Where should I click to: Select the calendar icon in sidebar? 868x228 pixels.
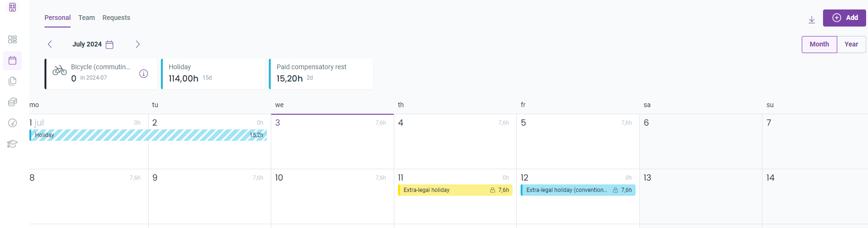(13, 60)
